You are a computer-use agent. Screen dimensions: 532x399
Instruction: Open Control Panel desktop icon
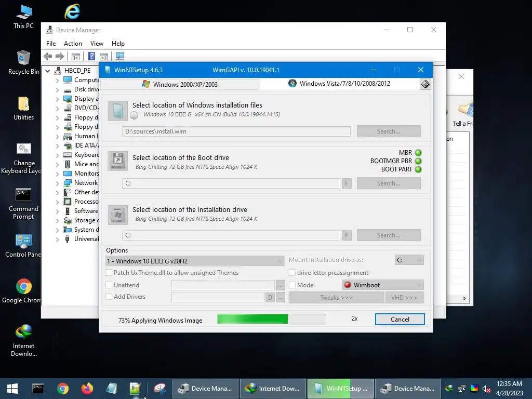pyautogui.click(x=23, y=246)
